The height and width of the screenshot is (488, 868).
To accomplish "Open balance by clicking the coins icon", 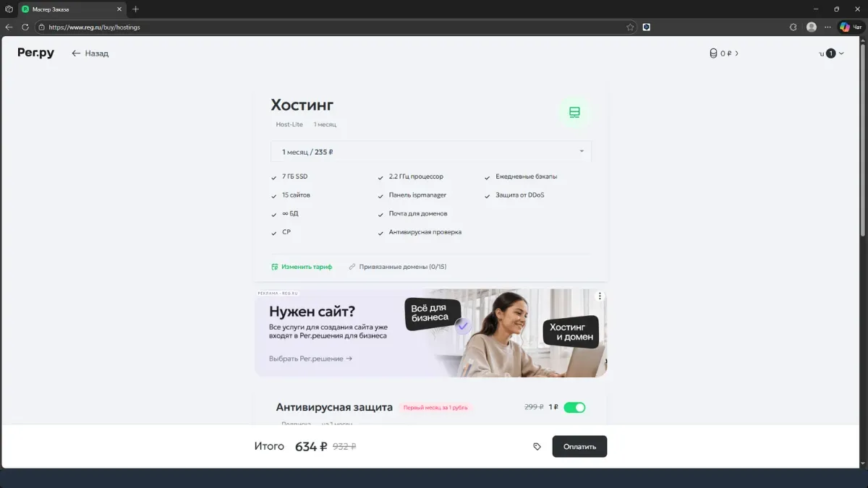I will pos(712,53).
